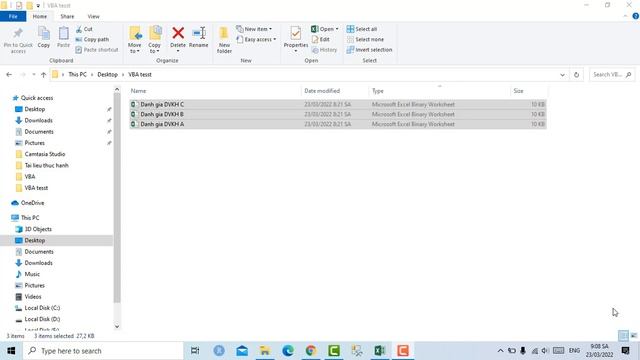
Task: Open VBA tesst folder in sidebar
Action: pyautogui.click(x=36, y=188)
